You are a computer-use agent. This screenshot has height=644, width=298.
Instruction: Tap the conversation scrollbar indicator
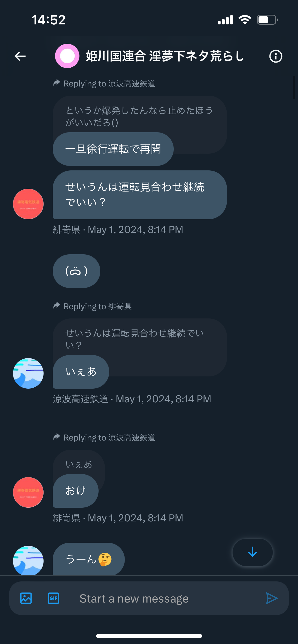294,87
